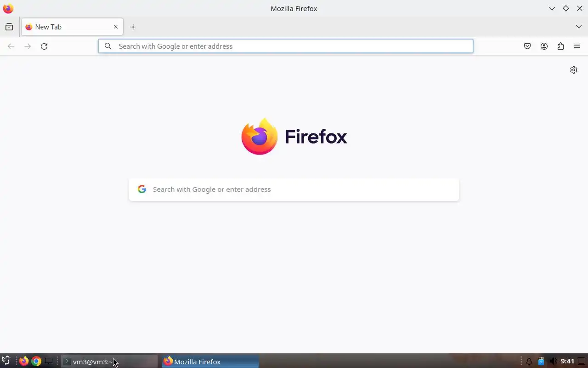This screenshot has width=588, height=368.
Task: Go forward one page arrow
Action: 28,46
